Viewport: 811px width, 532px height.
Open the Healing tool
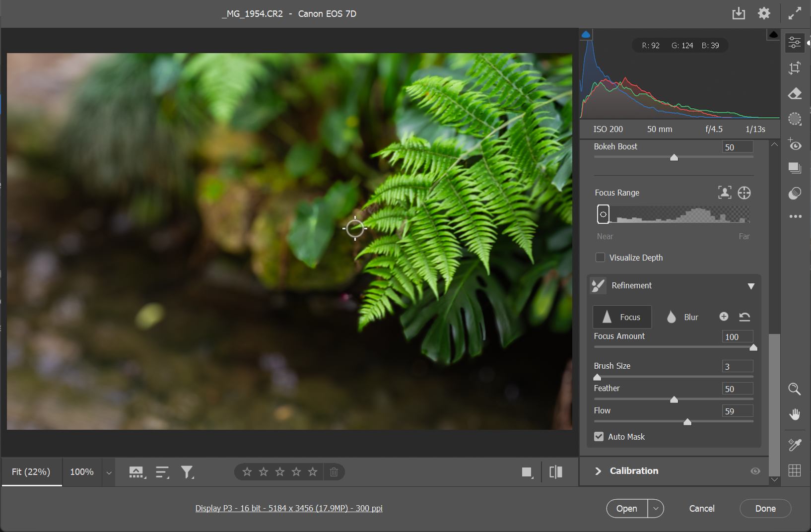[795, 93]
